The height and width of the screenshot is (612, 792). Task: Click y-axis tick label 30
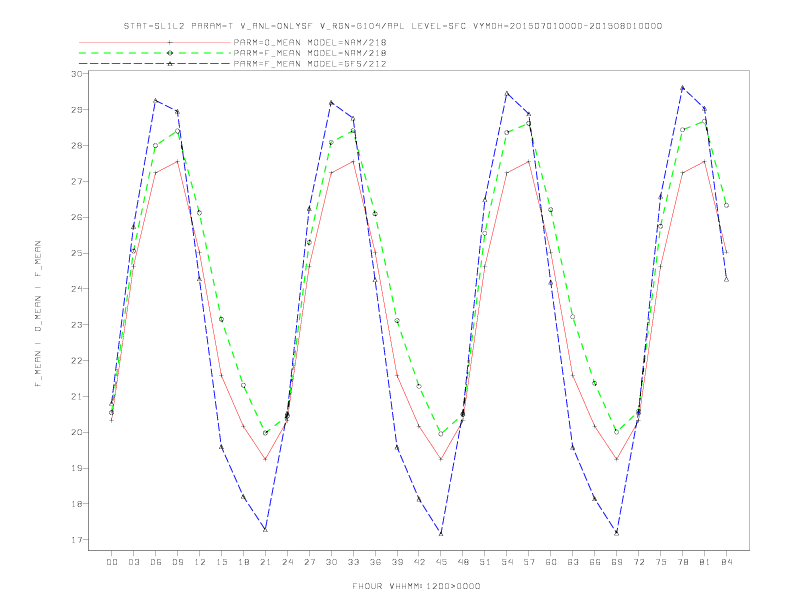coord(76,74)
